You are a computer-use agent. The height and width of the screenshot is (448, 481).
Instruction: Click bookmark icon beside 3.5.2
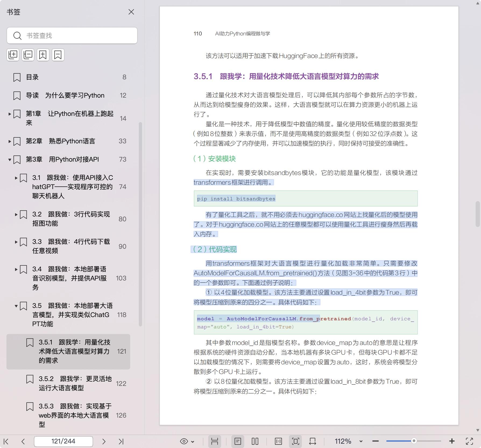30,379
